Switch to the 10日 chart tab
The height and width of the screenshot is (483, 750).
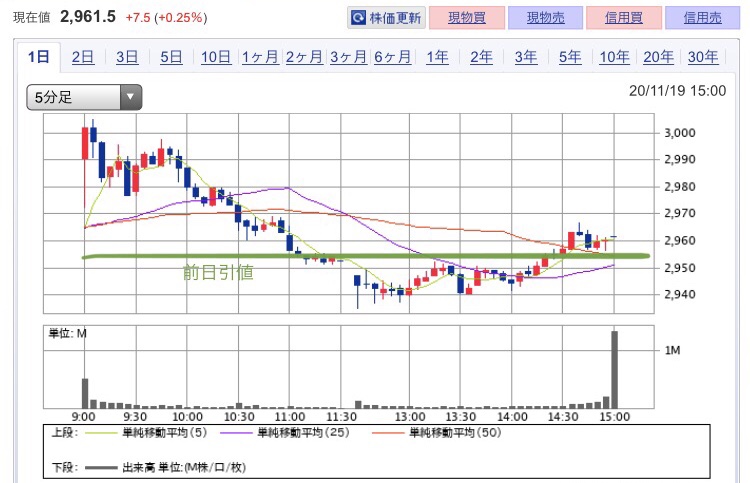click(x=216, y=57)
